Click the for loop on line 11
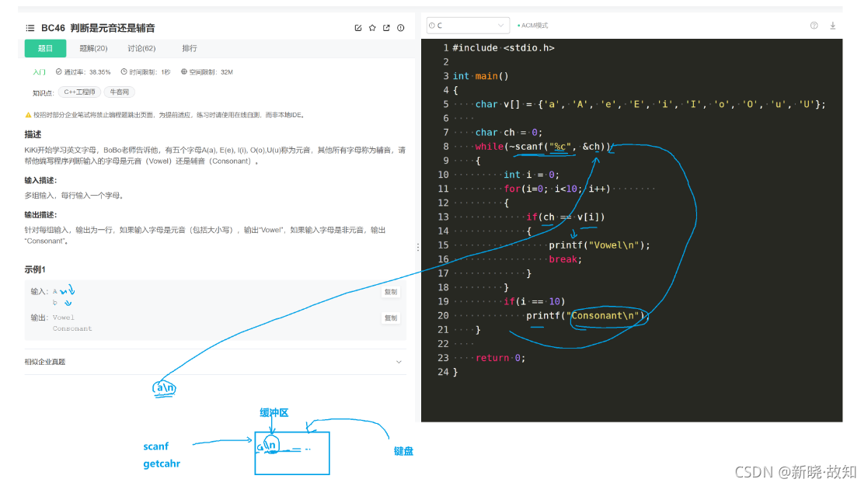The height and width of the screenshot is (486, 868). (x=557, y=189)
